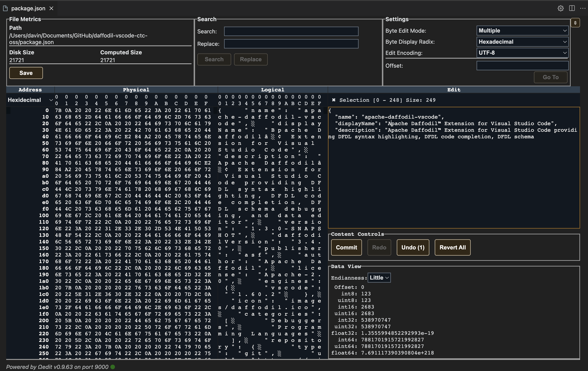
Task: Focus the Offset input field
Action: tap(522, 66)
